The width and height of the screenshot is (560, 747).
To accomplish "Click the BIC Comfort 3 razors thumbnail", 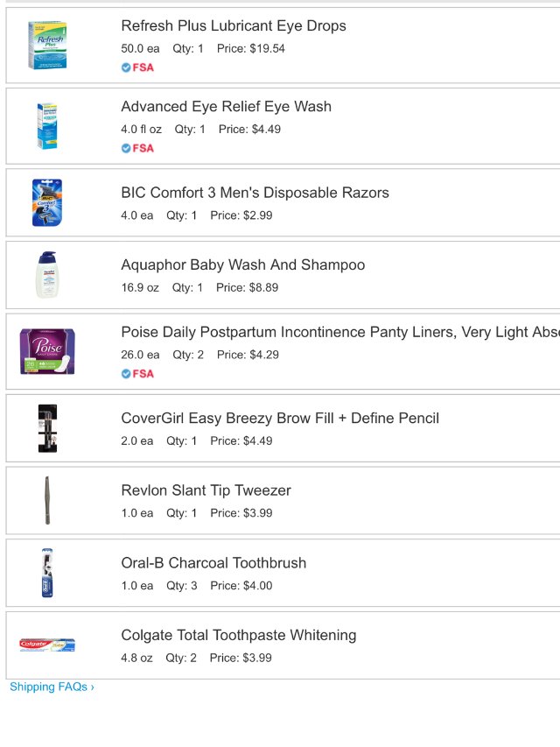I will point(47,203).
